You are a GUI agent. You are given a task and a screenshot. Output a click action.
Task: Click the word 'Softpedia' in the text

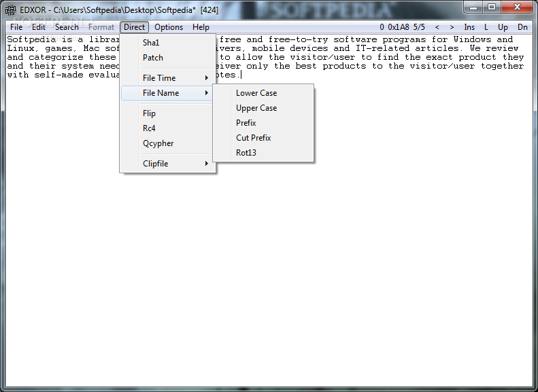31,39
